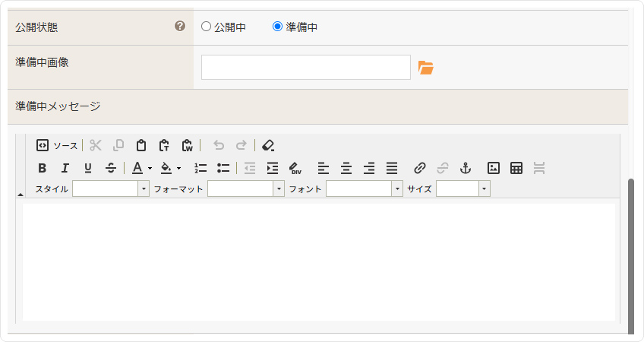Click the Bold formatting icon

click(43, 168)
